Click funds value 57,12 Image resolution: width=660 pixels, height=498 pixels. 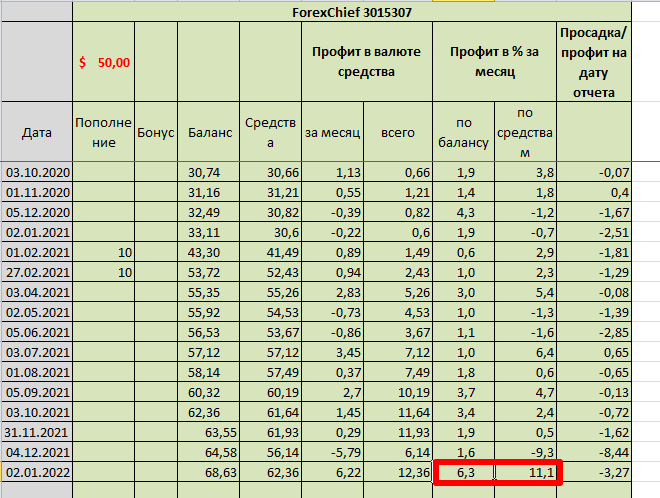pos(270,352)
